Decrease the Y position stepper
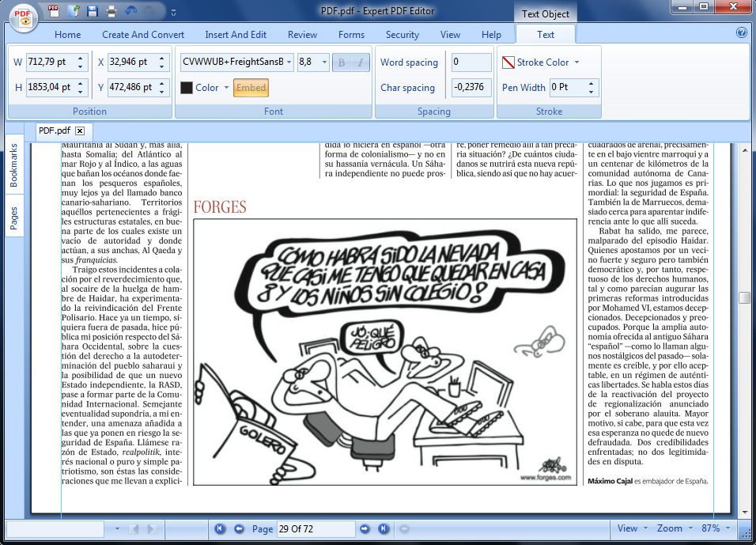756x545 pixels. coord(161,92)
